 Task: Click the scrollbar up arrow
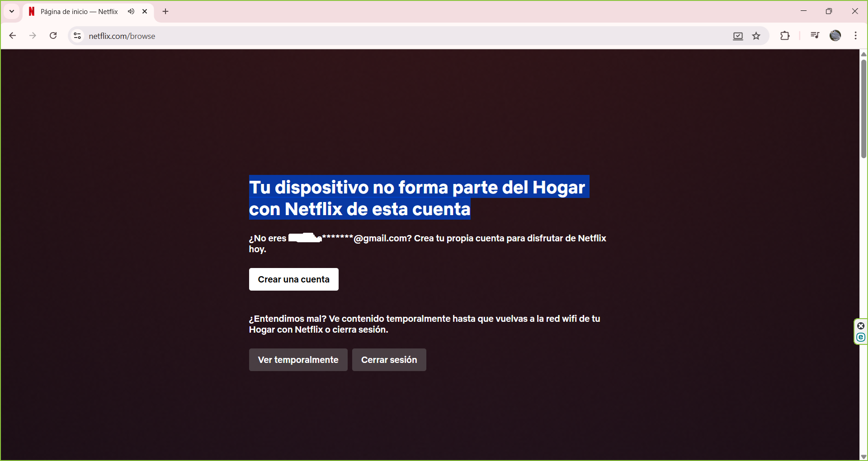coord(863,54)
